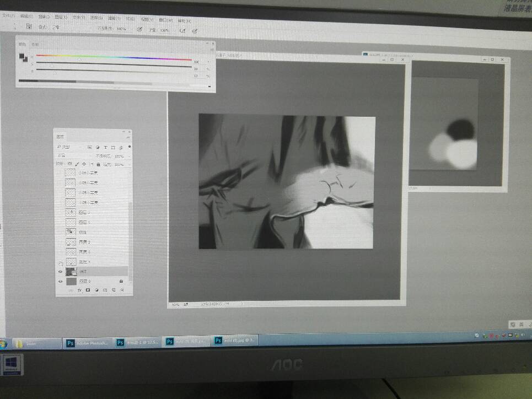This screenshot has height=399, width=532.
Task: Create new fill or adjustment layer icon
Action: point(96,290)
